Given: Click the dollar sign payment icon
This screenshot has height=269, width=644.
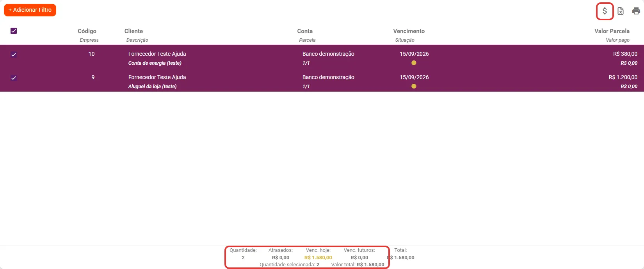Looking at the screenshot, I should tap(605, 11).
